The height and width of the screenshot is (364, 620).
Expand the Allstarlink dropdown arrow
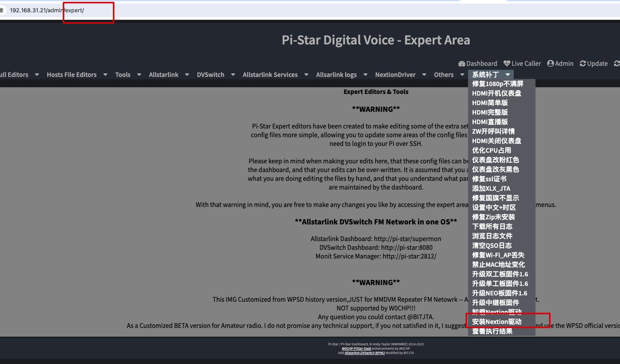click(x=187, y=75)
